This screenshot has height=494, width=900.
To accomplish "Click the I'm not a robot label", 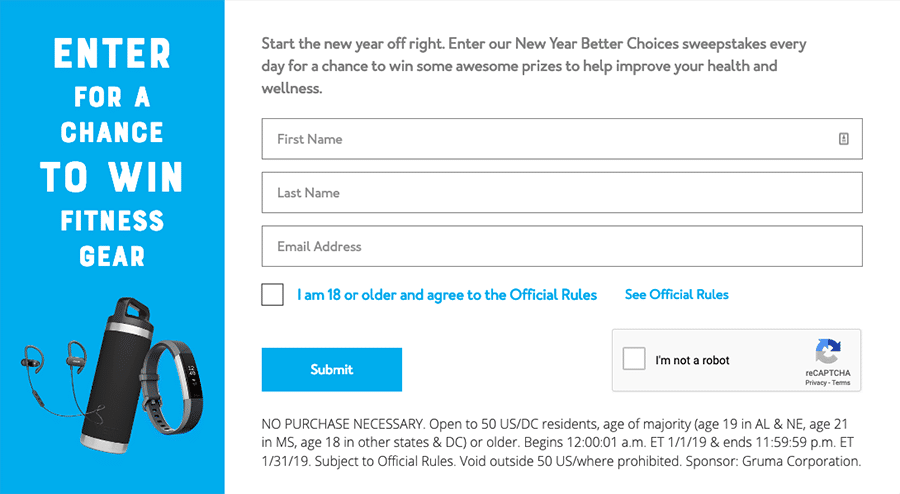I will tap(693, 361).
